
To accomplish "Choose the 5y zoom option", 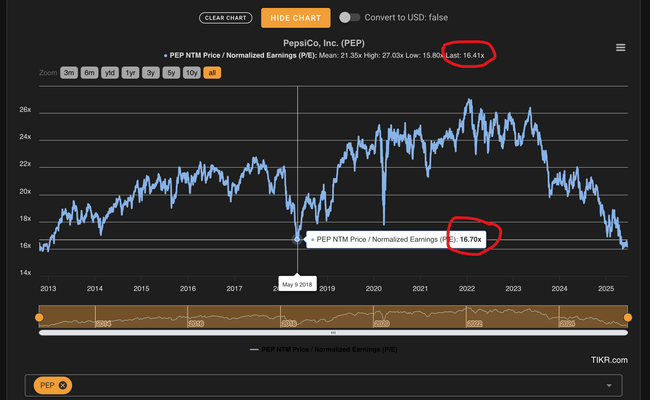I will click(x=171, y=73).
